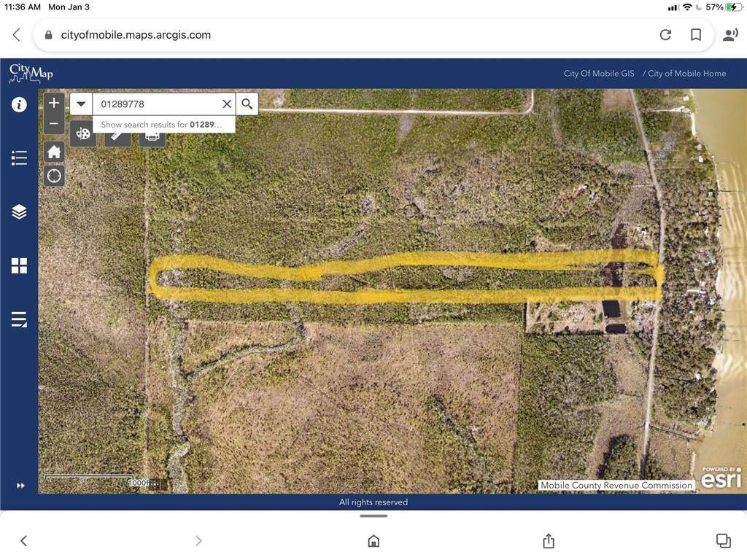747x560 pixels.
Task: Open the Basemap Gallery grid icon
Action: [19, 265]
